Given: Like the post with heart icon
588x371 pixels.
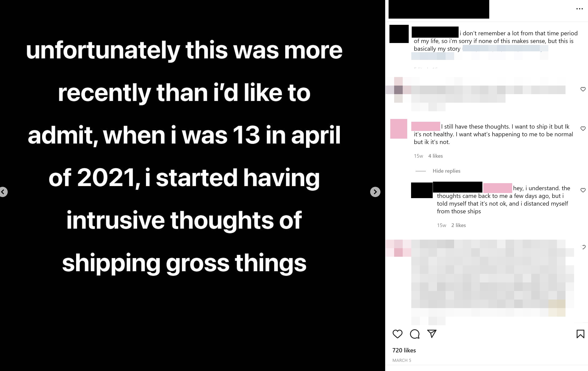Looking at the screenshot, I should [397, 334].
